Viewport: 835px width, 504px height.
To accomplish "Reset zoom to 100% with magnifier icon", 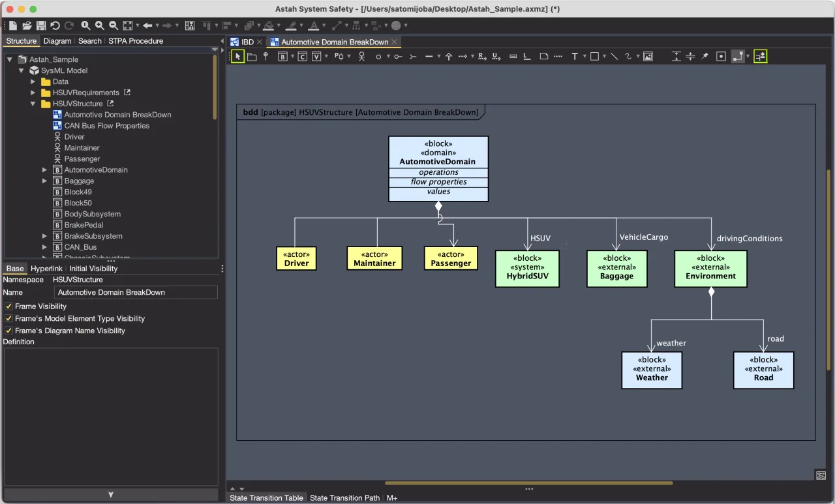I will click(85, 25).
